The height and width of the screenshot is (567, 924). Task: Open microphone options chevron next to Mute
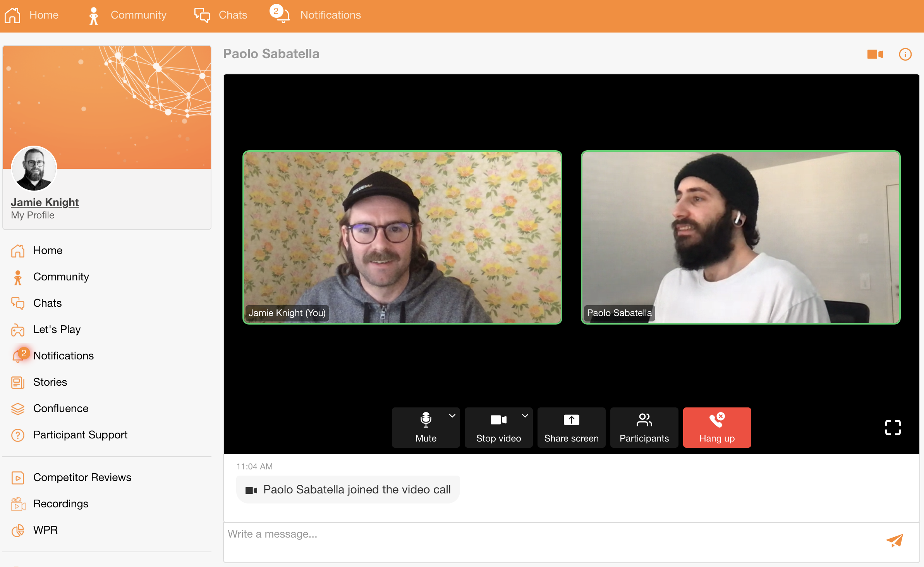(452, 416)
